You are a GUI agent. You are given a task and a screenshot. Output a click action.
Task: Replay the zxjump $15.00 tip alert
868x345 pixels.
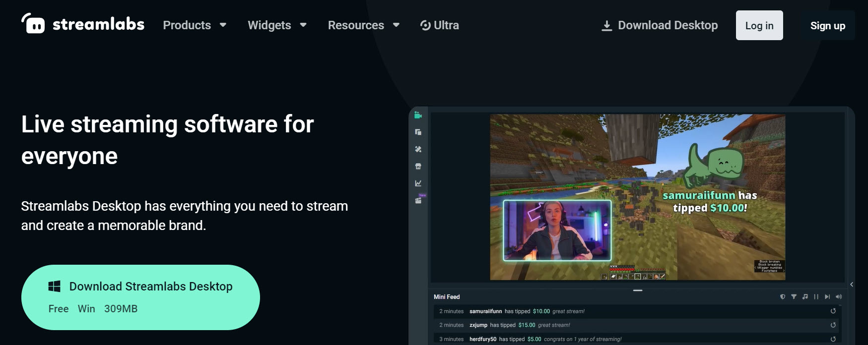(x=833, y=325)
